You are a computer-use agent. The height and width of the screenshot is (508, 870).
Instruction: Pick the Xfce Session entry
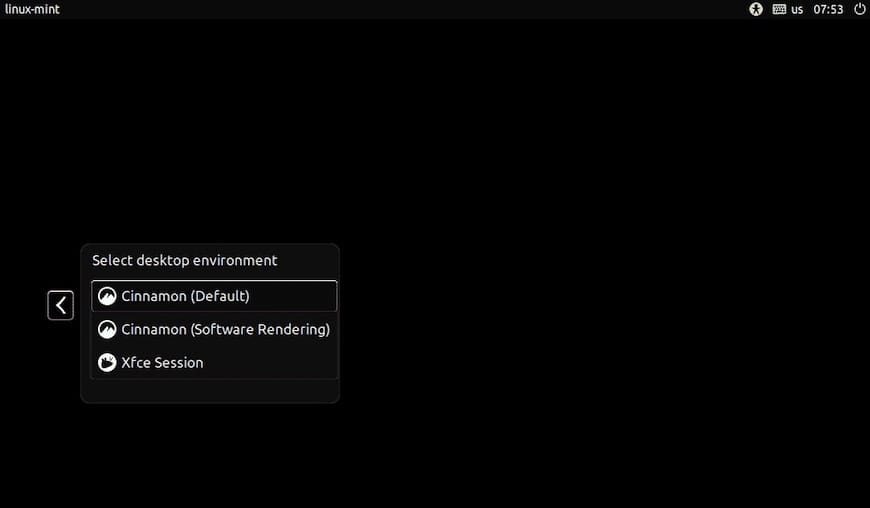click(214, 363)
